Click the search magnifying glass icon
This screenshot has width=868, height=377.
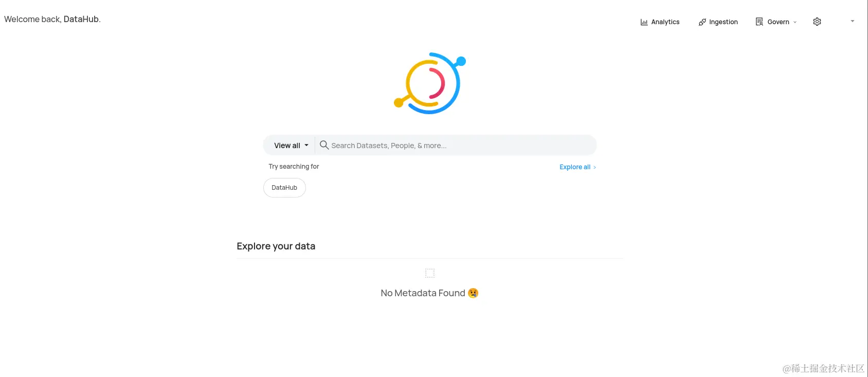coord(324,145)
